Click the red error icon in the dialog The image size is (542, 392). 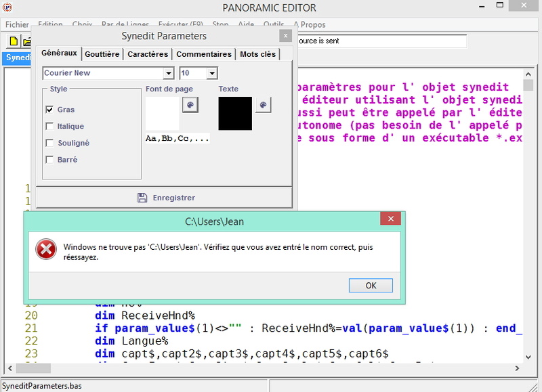point(46,249)
